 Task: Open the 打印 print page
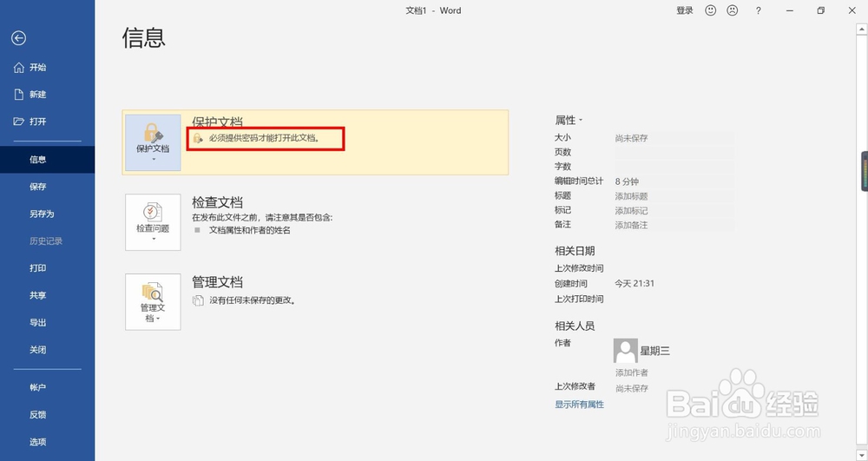coord(37,268)
